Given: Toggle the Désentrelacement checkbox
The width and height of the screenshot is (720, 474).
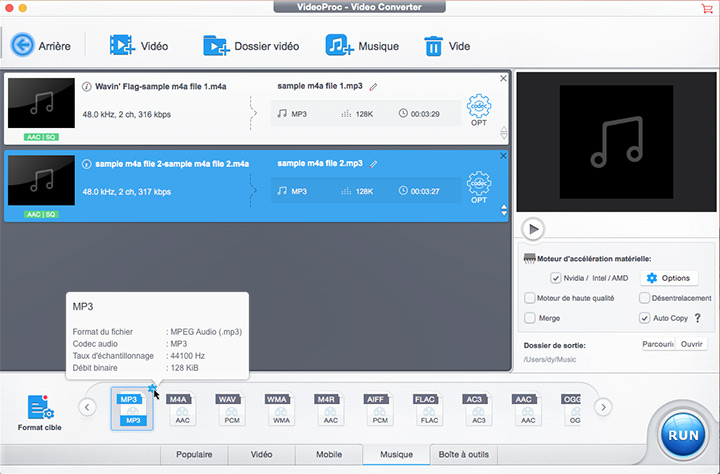Looking at the screenshot, I should [645, 298].
